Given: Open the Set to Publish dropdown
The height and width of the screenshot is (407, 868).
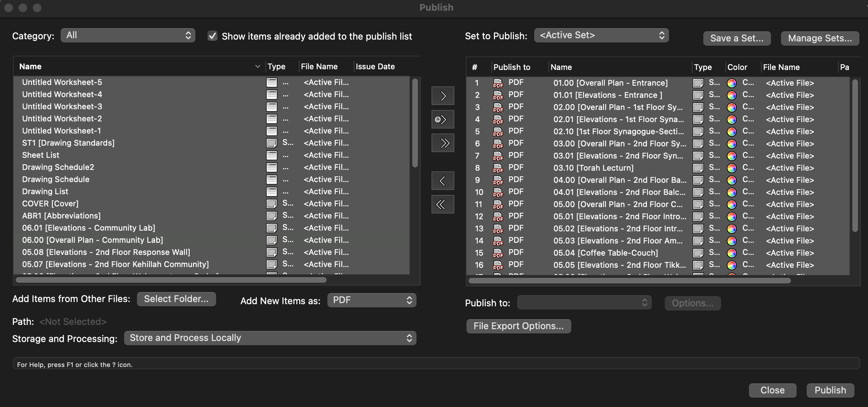Looking at the screenshot, I should (x=601, y=35).
